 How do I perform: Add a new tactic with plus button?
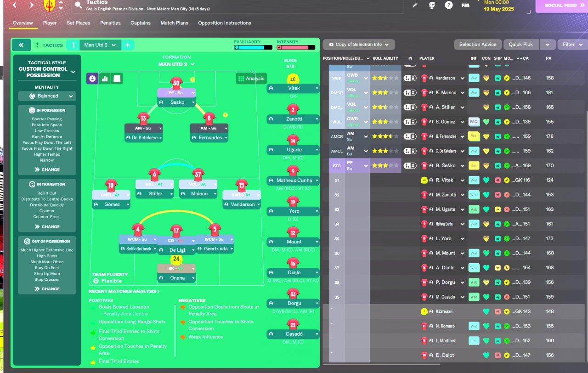point(127,45)
